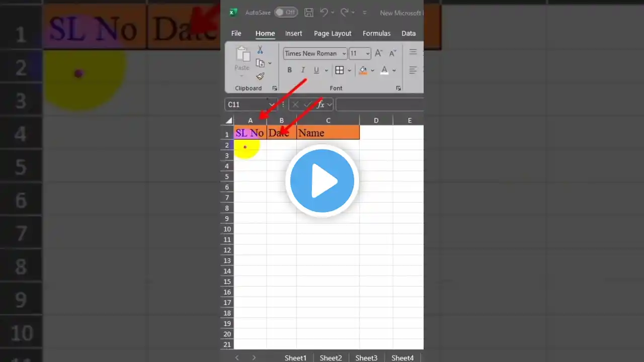Viewport: 644px width, 362px height.
Task: Copy the selected cells
Action: point(260,63)
